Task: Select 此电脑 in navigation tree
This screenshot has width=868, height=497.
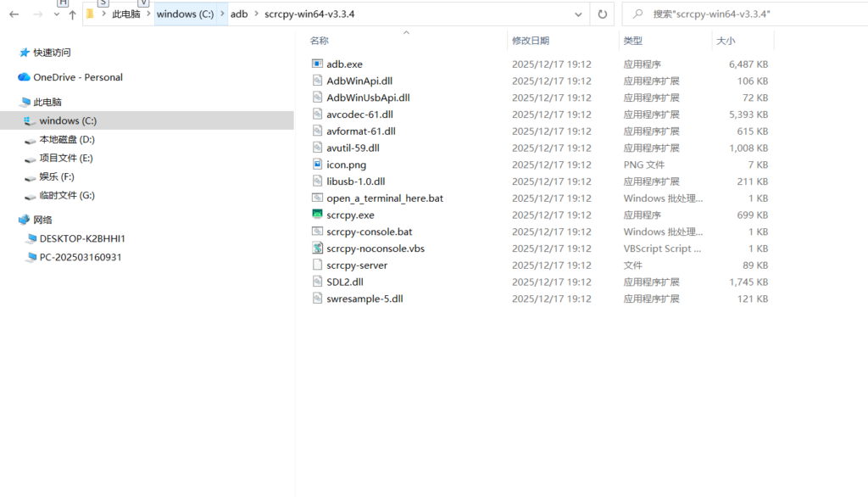Action: [47, 102]
